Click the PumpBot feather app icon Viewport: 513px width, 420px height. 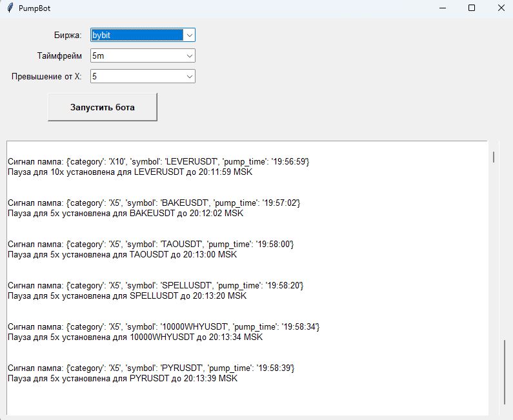pyautogui.click(x=10, y=8)
